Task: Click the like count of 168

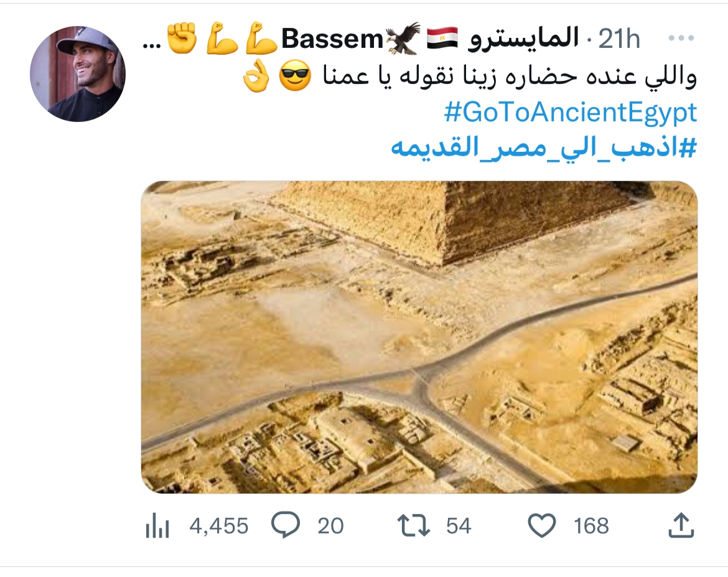Action: 591,527
